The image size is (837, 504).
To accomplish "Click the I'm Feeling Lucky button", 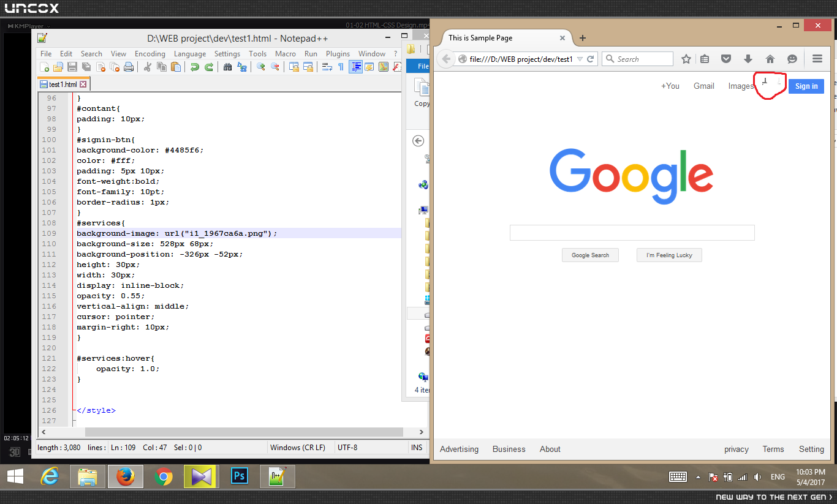I will [669, 255].
